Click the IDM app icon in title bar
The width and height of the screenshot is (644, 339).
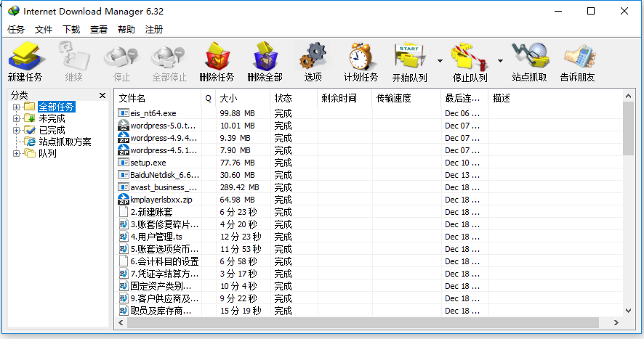coord(14,11)
